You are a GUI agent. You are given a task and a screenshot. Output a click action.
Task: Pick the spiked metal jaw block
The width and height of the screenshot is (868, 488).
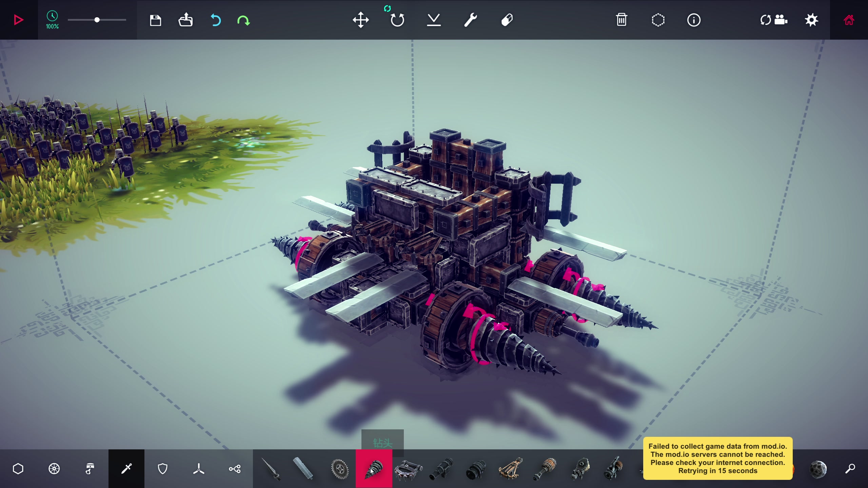click(408, 470)
